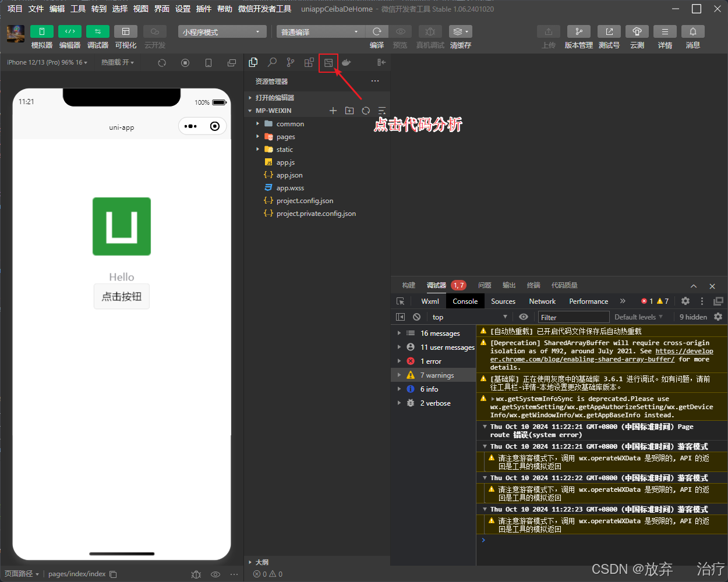Image resolution: width=728 pixels, height=582 pixels.
Task: Collapse the explorer sidebar panel icon
Action: [381, 62]
